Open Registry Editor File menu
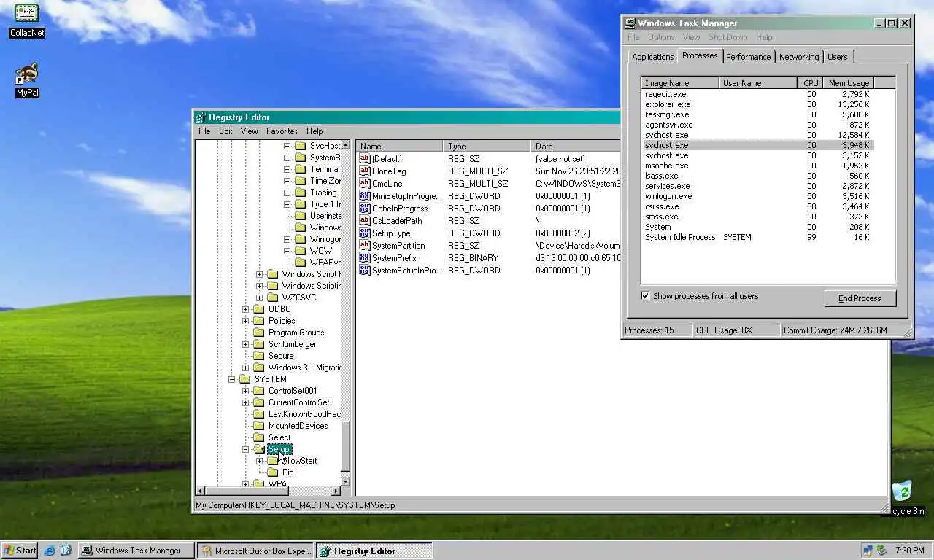Viewport: 934px width, 560px height. (x=204, y=131)
